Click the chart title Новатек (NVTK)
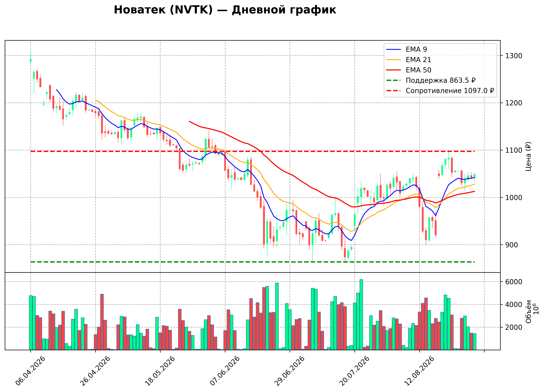The image size is (545, 392). 163,10
